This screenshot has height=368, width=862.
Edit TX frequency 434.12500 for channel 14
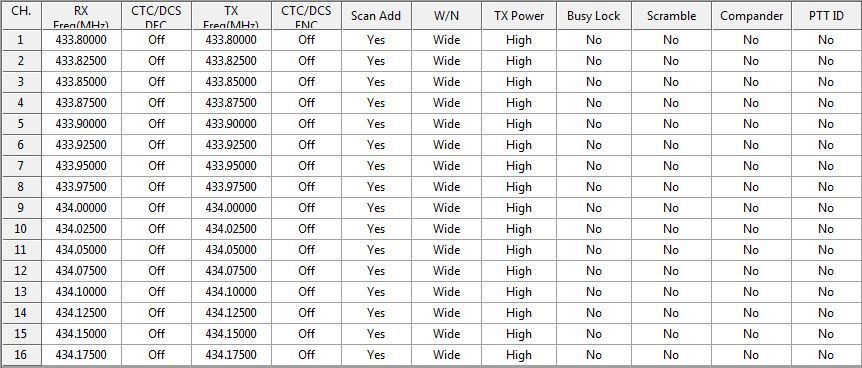(x=231, y=313)
